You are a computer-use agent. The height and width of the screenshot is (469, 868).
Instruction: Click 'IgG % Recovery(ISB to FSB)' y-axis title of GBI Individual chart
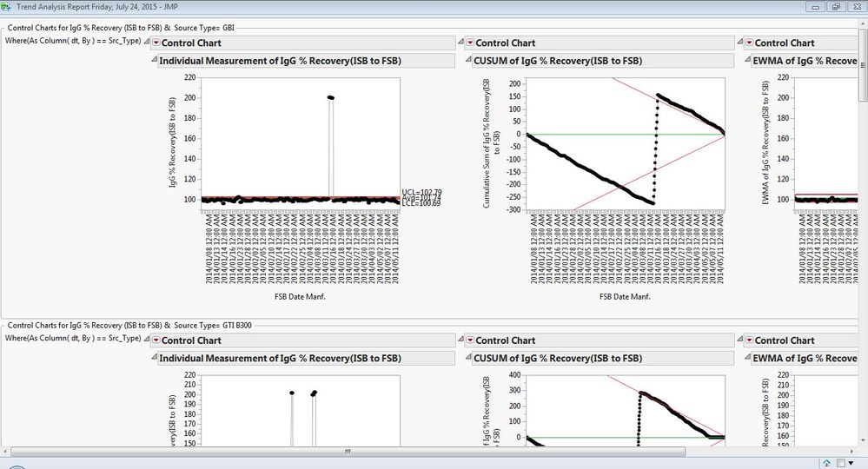[x=173, y=142]
